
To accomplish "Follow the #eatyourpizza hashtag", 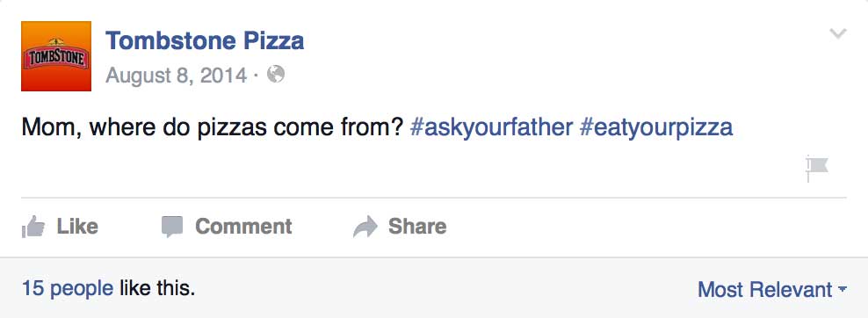I will coord(656,127).
